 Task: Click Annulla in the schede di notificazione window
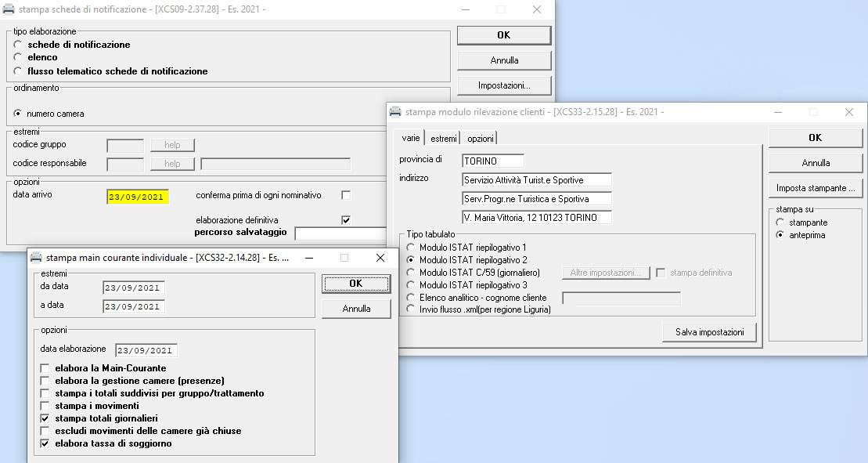[504, 60]
